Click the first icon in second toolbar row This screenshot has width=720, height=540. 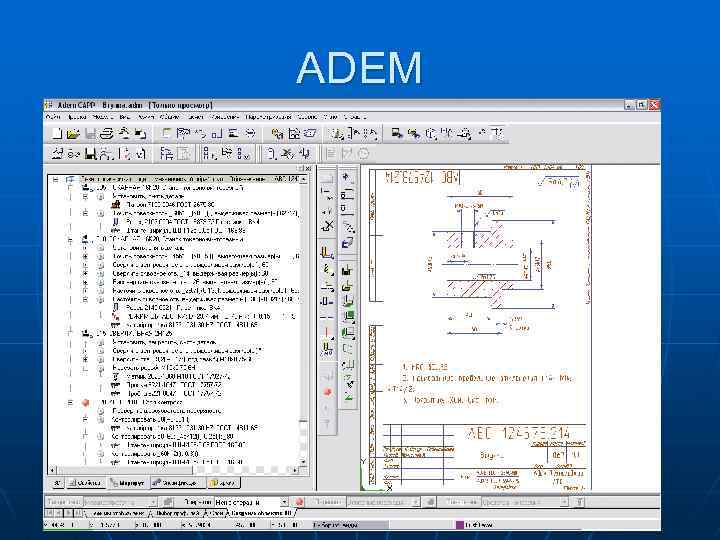pyautogui.click(x=57, y=153)
